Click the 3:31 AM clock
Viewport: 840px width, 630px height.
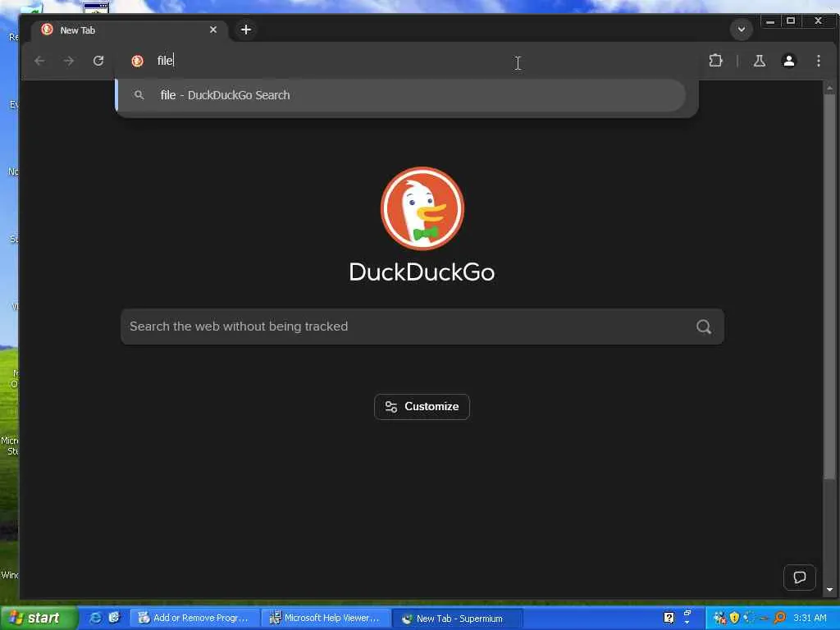[x=810, y=618]
